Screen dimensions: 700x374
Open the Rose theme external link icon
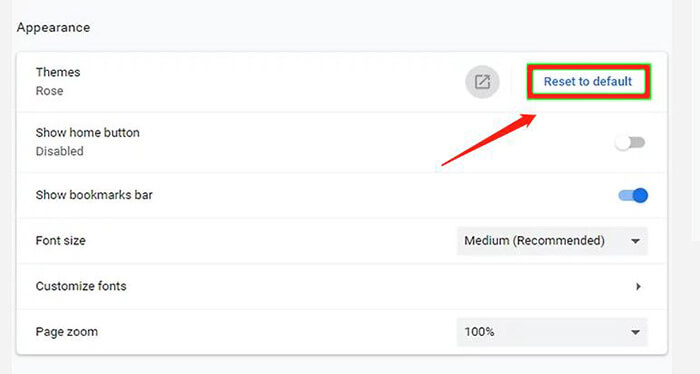coord(482,82)
